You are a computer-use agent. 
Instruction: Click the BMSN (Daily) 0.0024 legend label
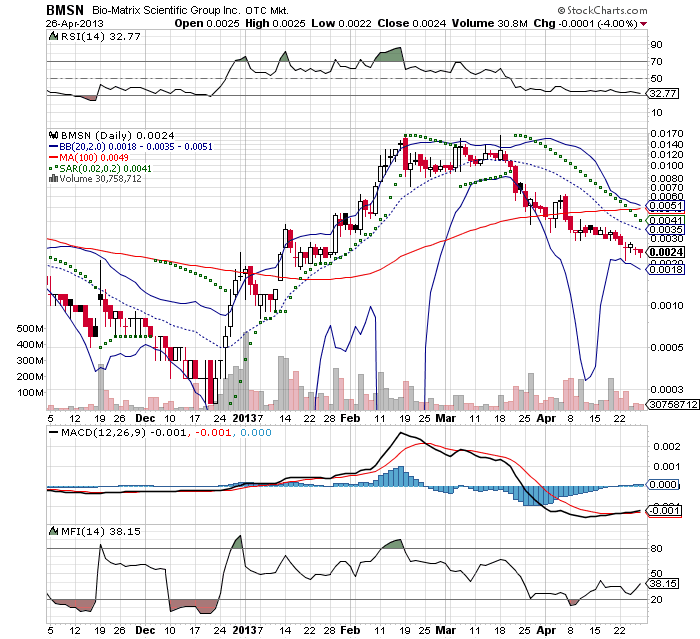[x=117, y=135]
